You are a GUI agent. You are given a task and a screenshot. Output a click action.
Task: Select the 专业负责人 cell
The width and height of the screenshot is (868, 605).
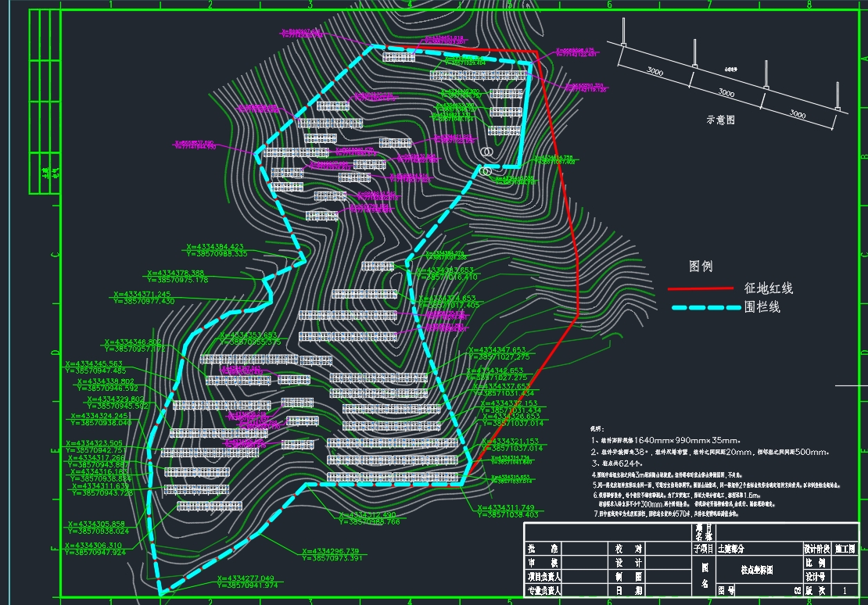543,591
